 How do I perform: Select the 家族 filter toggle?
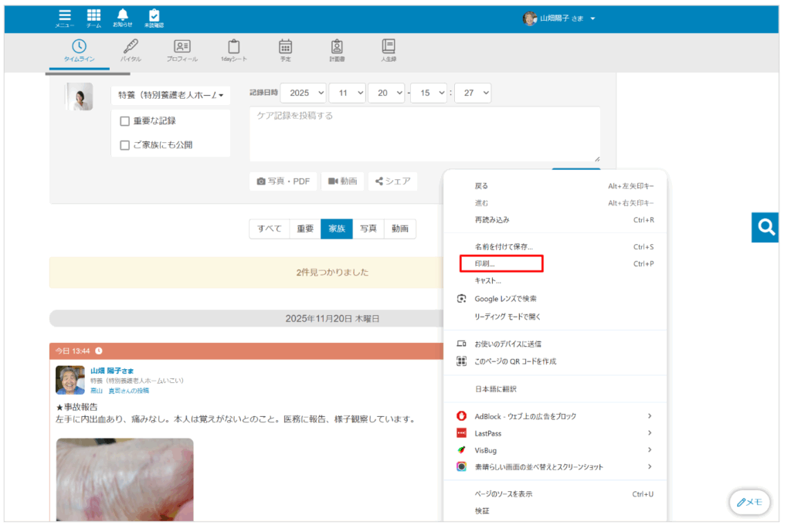click(x=337, y=229)
